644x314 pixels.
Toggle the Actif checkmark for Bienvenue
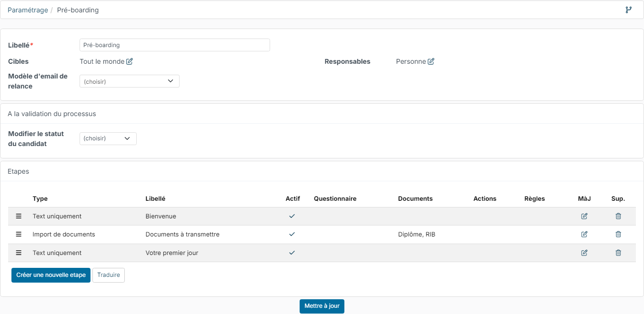(x=292, y=216)
